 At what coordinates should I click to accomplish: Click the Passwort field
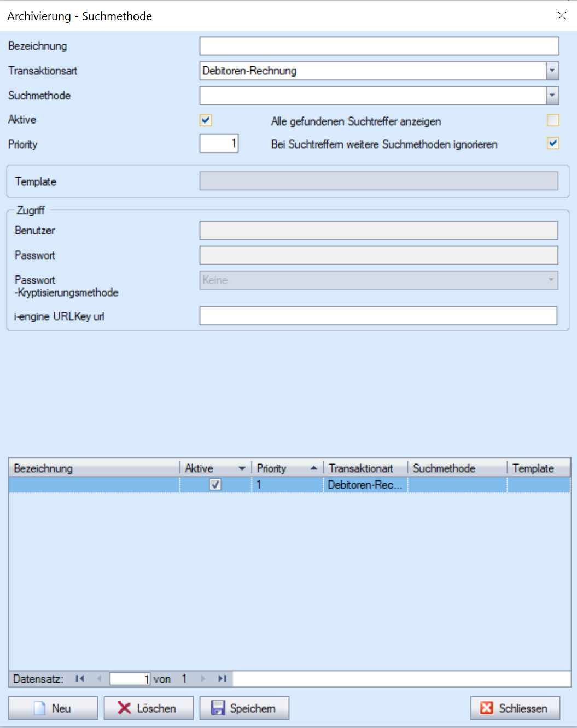click(378, 255)
